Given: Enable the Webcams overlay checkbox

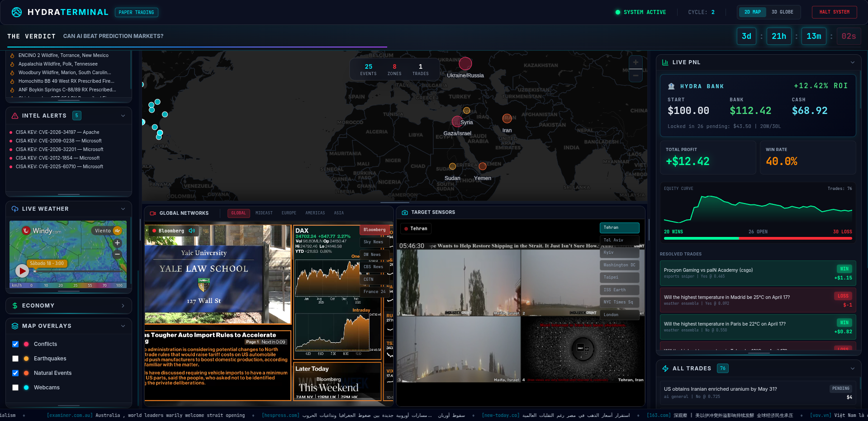Looking at the screenshot, I should pos(15,388).
